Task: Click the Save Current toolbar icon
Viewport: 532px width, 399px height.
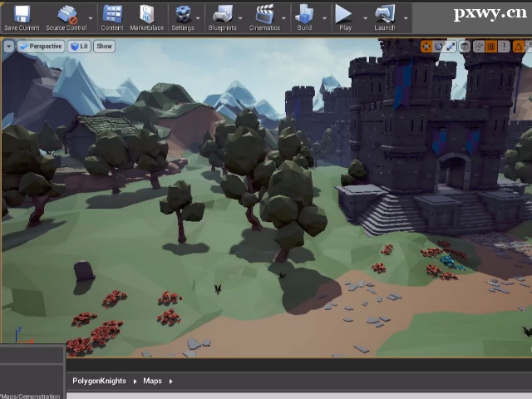Action: coord(22,17)
